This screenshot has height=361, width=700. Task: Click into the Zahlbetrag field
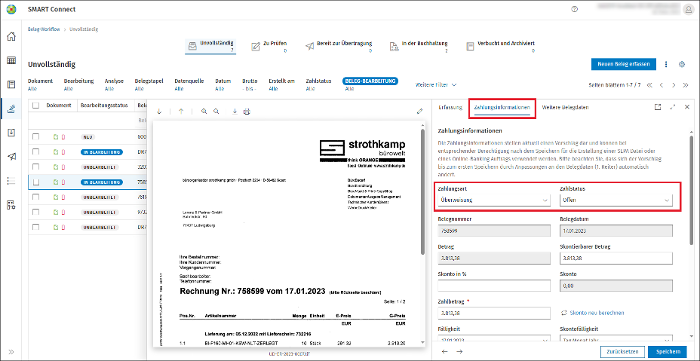pyautogui.click(x=494, y=313)
